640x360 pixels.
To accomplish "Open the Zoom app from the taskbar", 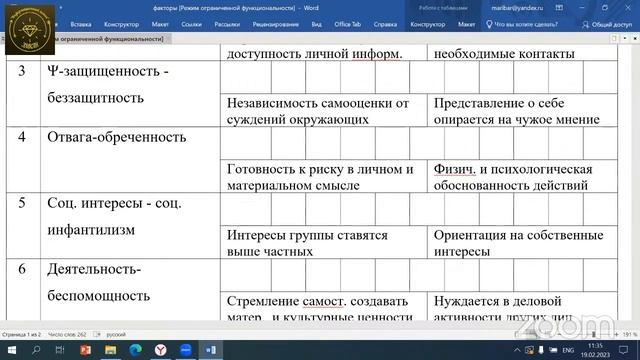I will (186, 350).
